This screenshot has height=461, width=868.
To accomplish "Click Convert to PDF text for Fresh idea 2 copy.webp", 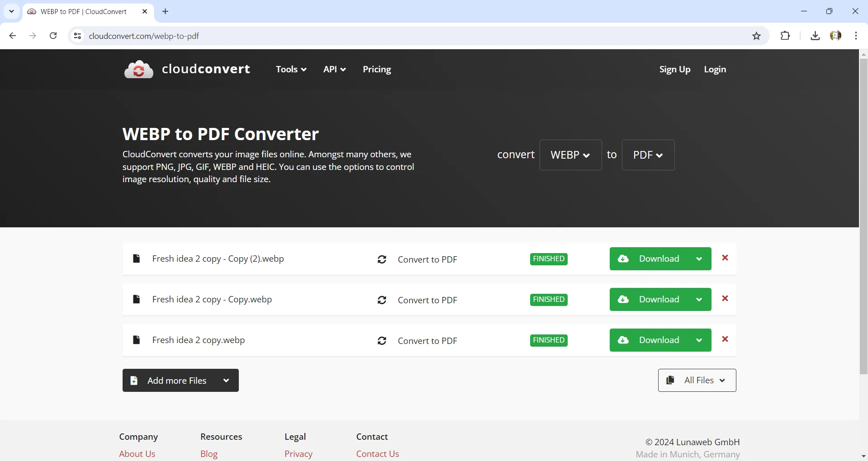I will click(x=427, y=341).
